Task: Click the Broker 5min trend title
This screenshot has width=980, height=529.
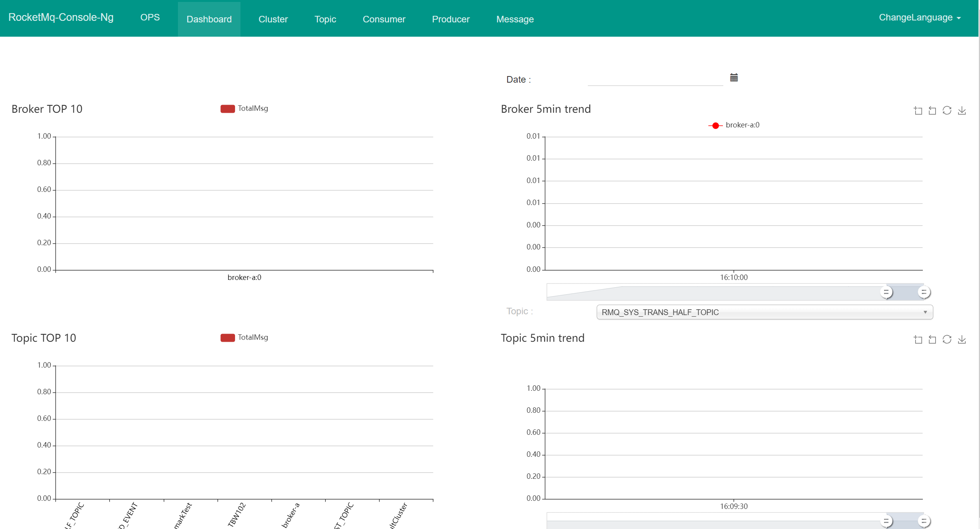Action: click(x=546, y=109)
